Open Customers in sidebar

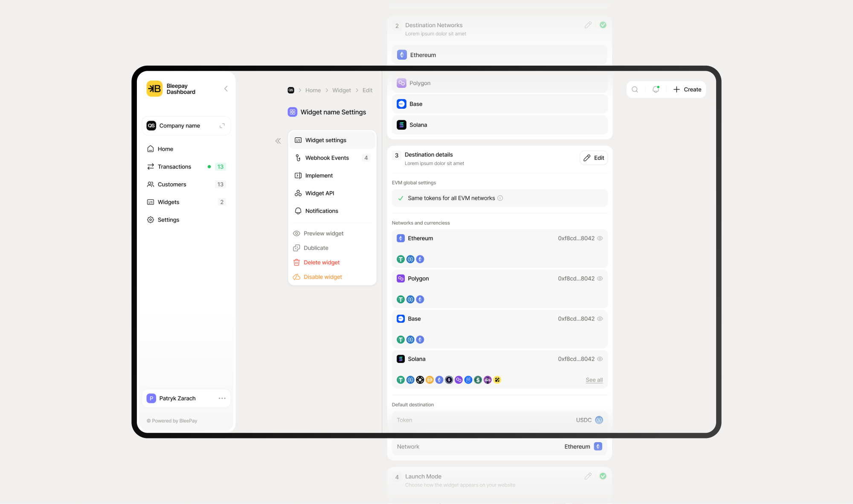(x=186, y=184)
